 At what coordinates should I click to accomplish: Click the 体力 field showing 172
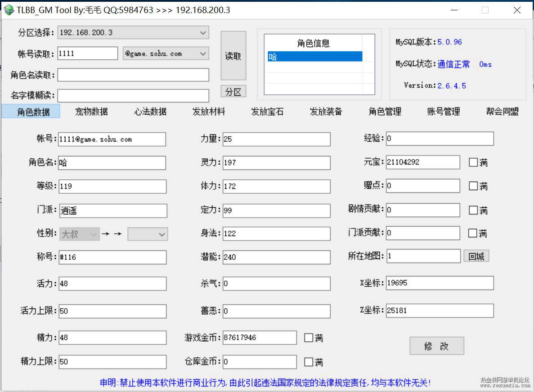(277, 187)
